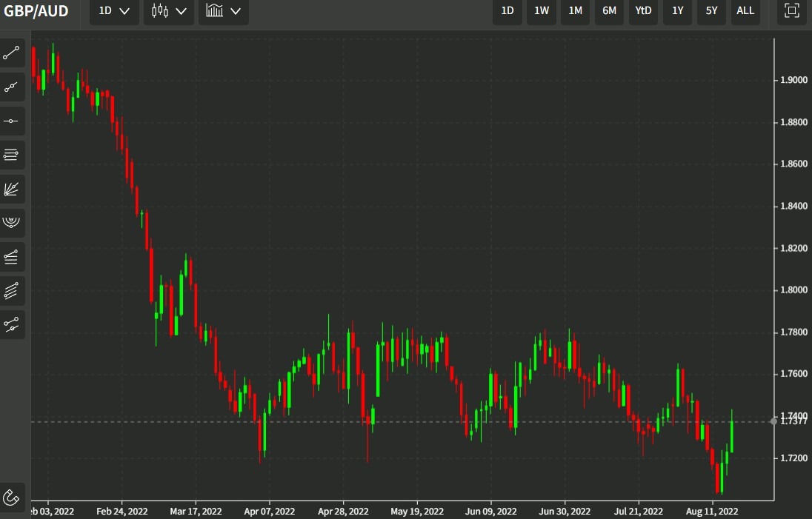Set chart range to 1M
The height and width of the screenshot is (519, 812).
point(576,11)
